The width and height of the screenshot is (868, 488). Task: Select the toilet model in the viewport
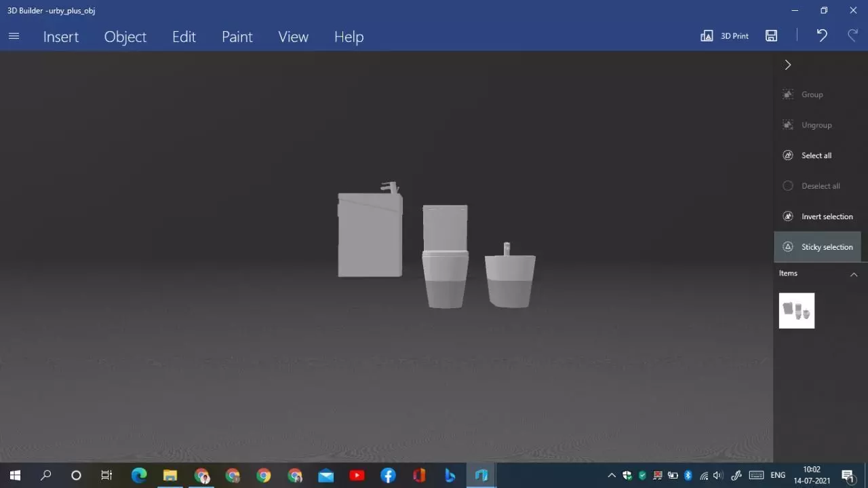446,257
